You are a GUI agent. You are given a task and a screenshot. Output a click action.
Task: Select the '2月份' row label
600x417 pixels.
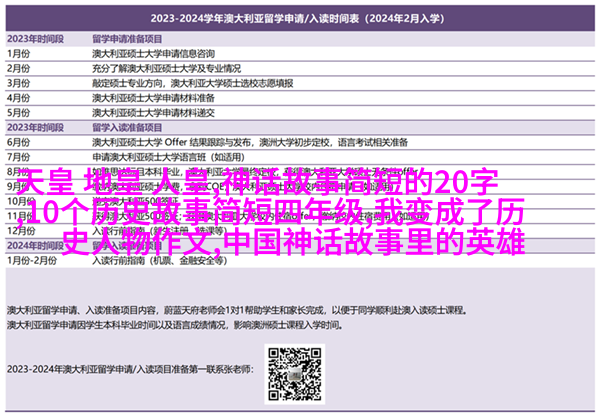pyautogui.click(x=18, y=68)
